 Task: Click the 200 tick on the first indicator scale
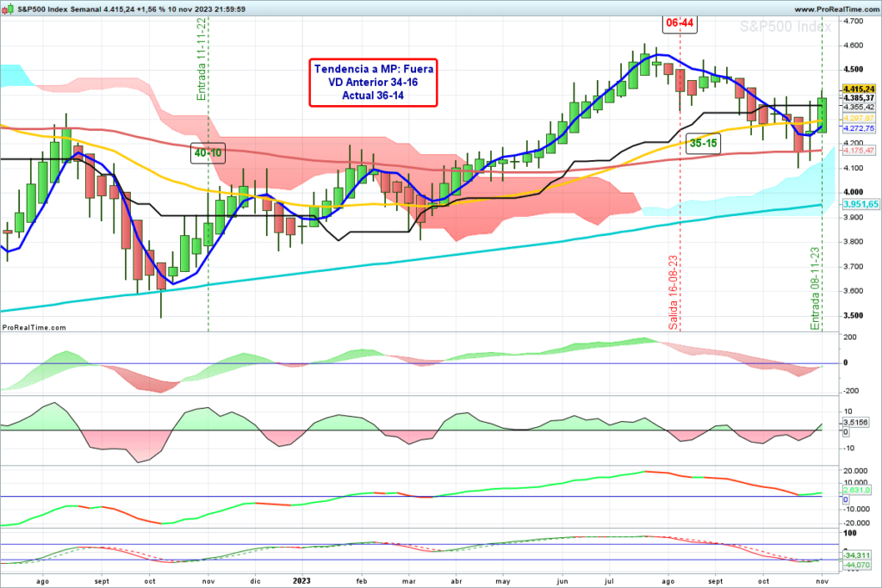tap(850, 337)
